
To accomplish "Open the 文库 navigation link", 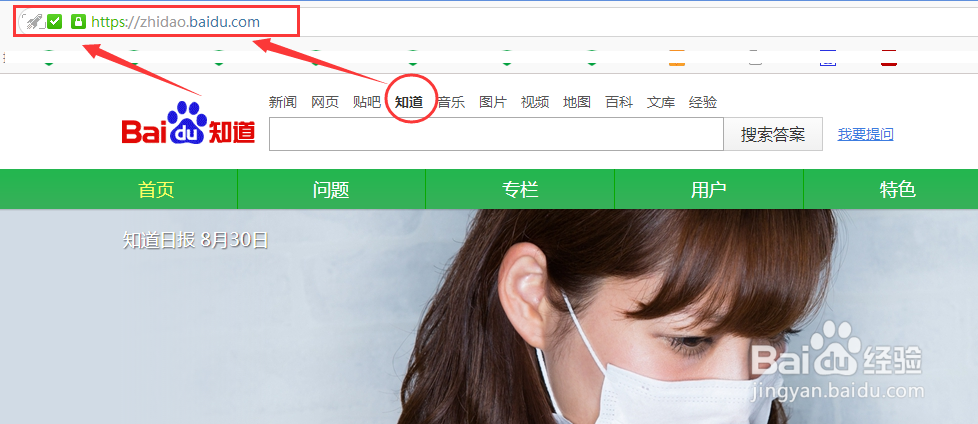I will (x=661, y=102).
